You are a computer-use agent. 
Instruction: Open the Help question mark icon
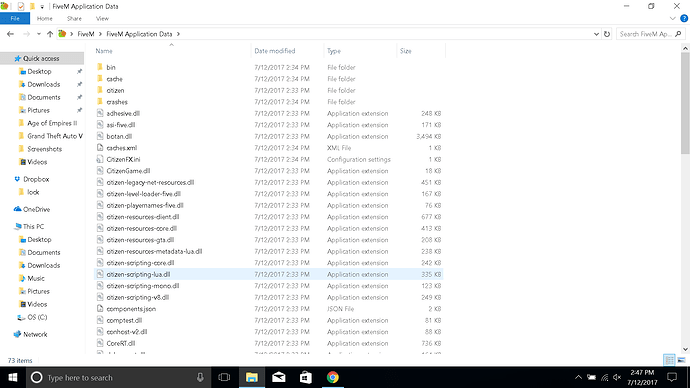coord(684,18)
